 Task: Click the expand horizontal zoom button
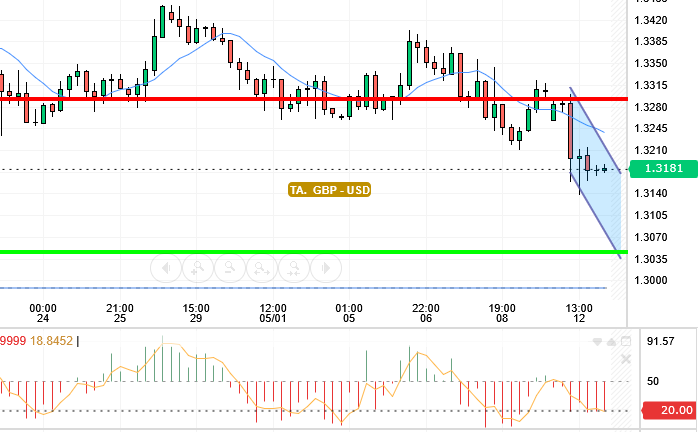click(x=262, y=268)
